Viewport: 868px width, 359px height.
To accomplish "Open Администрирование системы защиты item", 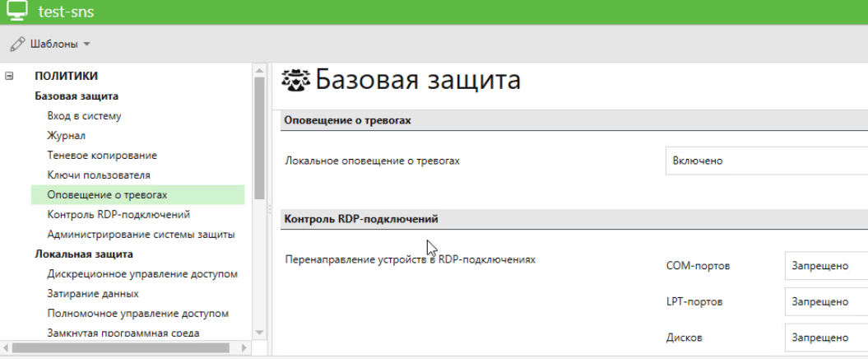I will coord(141,235).
